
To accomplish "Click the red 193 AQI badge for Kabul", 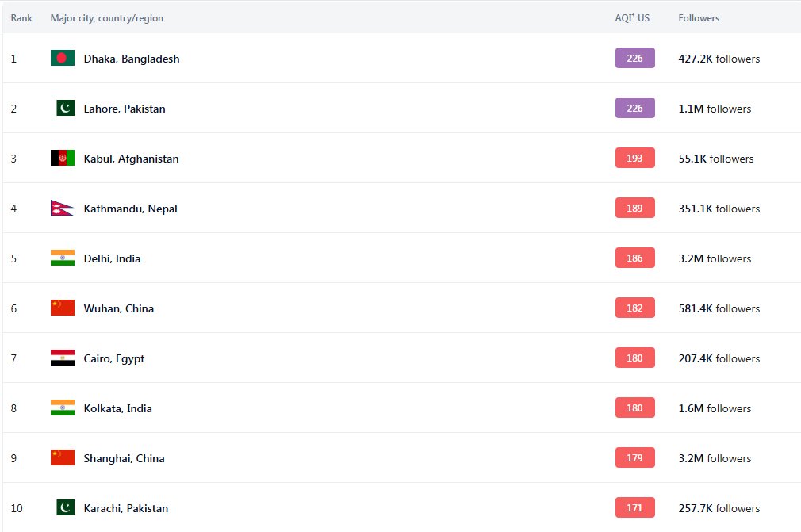I will click(634, 159).
